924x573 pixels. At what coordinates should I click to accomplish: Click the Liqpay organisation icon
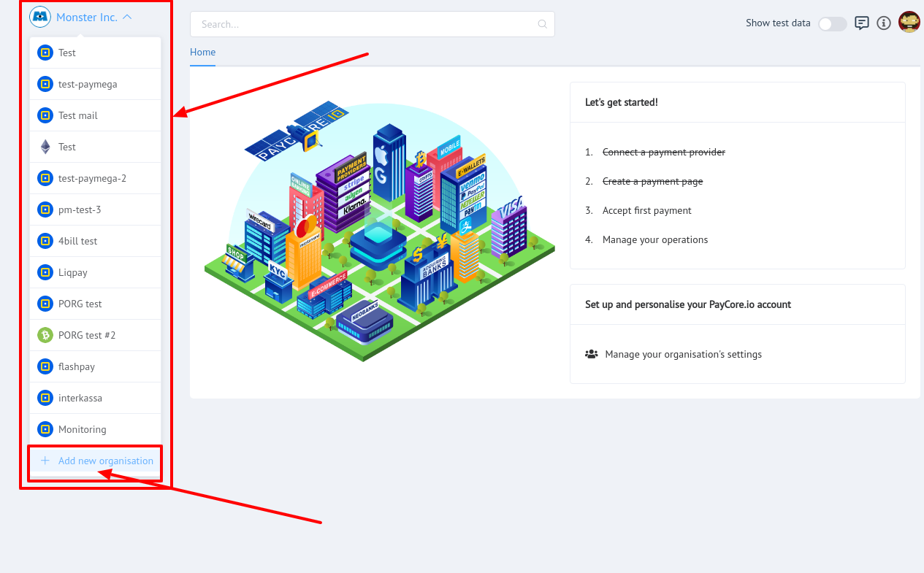click(45, 272)
